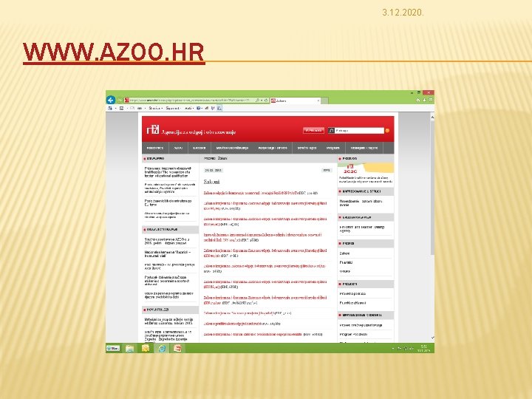Open a new browser tab
This screenshot has height=399, width=532.
tap(324, 100)
